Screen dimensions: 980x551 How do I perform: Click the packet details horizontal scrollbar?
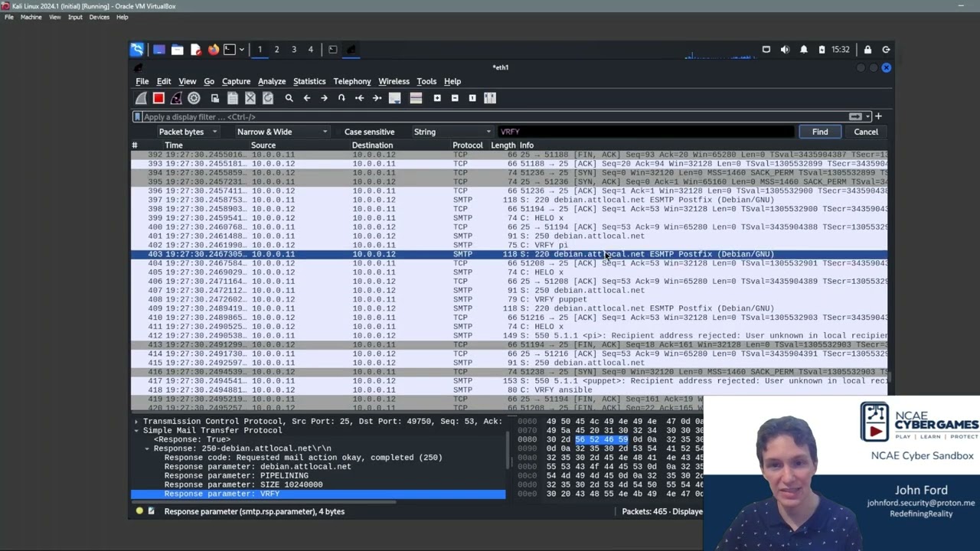coord(264,503)
